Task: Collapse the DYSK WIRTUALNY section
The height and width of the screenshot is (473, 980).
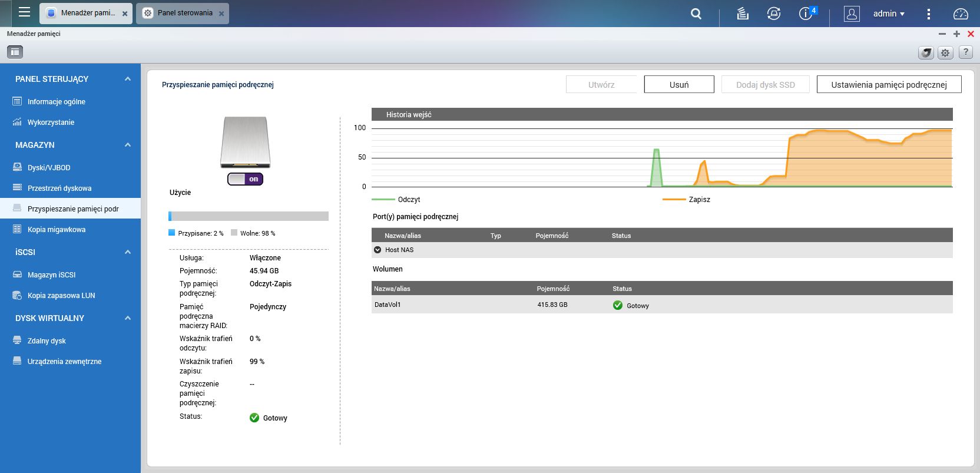Action: pyautogui.click(x=128, y=318)
